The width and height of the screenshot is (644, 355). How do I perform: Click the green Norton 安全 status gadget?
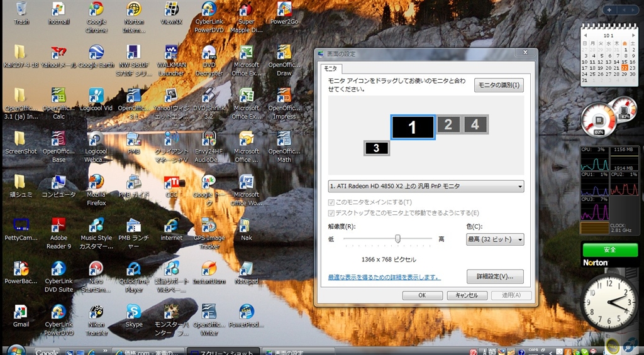pyautogui.click(x=609, y=249)
